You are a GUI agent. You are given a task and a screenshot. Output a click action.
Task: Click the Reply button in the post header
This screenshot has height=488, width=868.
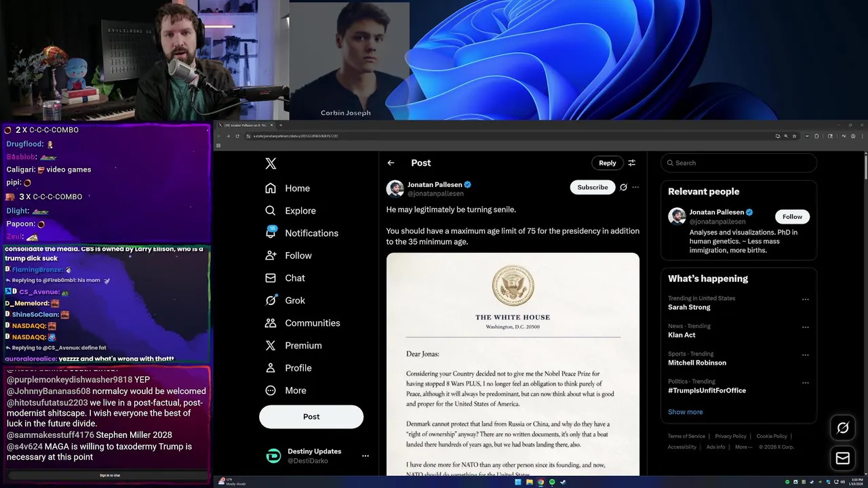(x=608, y=163)
